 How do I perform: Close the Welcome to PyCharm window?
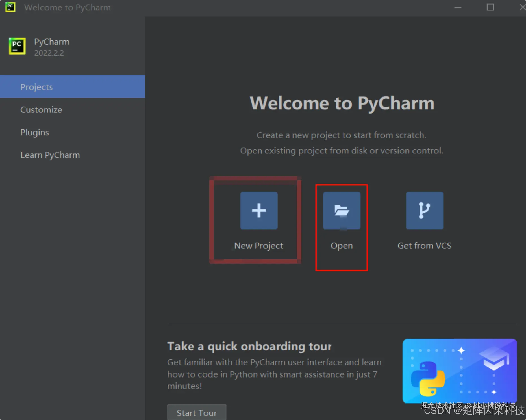coord(522,7)
